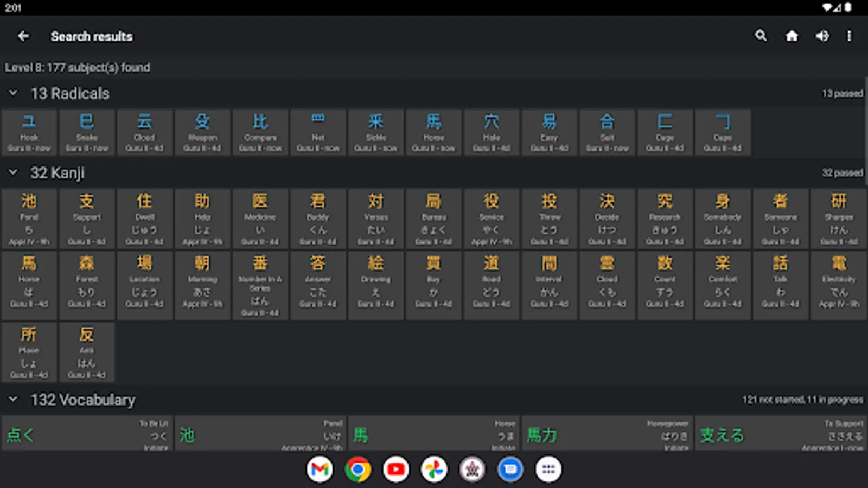Collapse the 13 Radicals section
The image size is (868, 488).
click(13, 93)
